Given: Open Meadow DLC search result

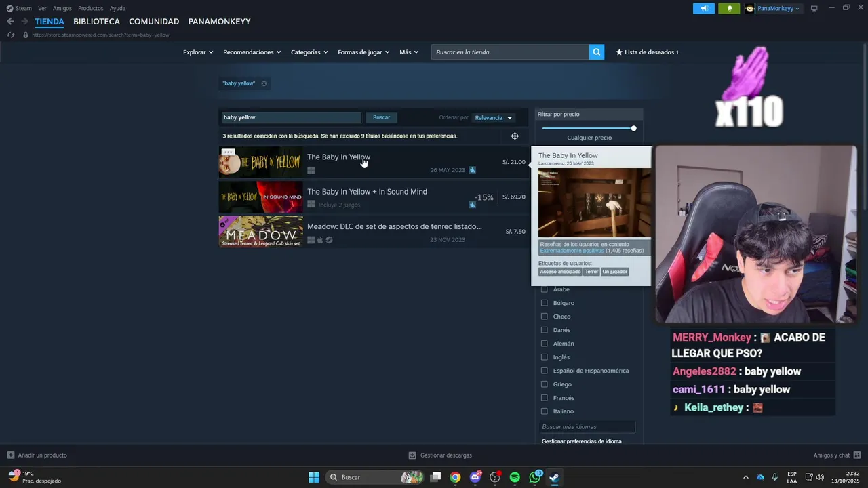Looking at the screenshot, I should pos(374,232).
